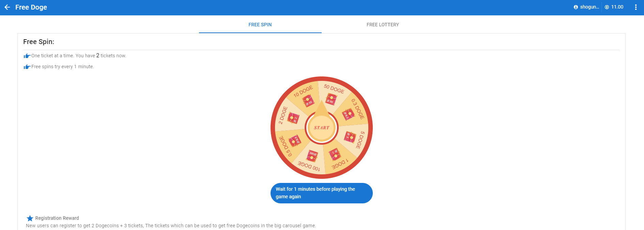Select the FREE SPIN tab
This screenshot has width=644, height=230.
[x=260, y=25]
